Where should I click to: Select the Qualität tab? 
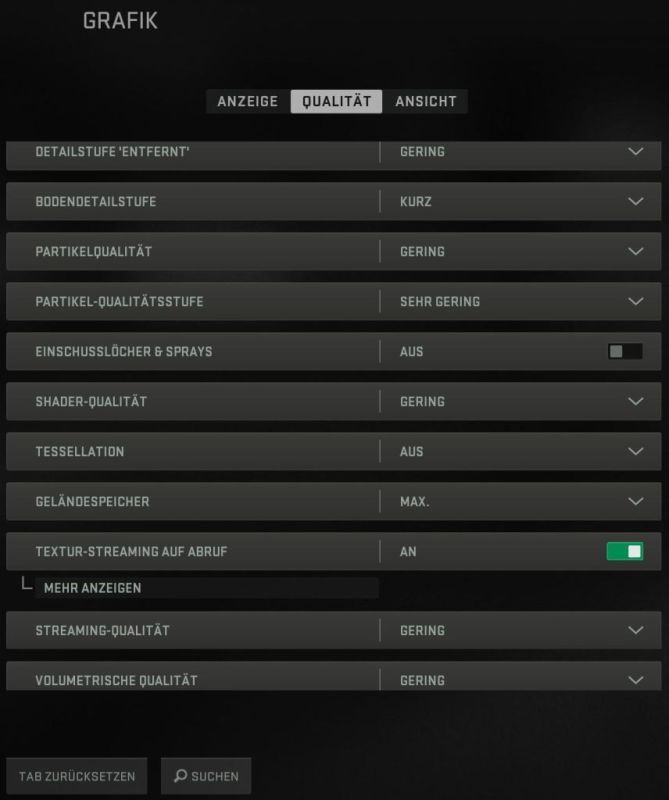[x=336, y=101]
